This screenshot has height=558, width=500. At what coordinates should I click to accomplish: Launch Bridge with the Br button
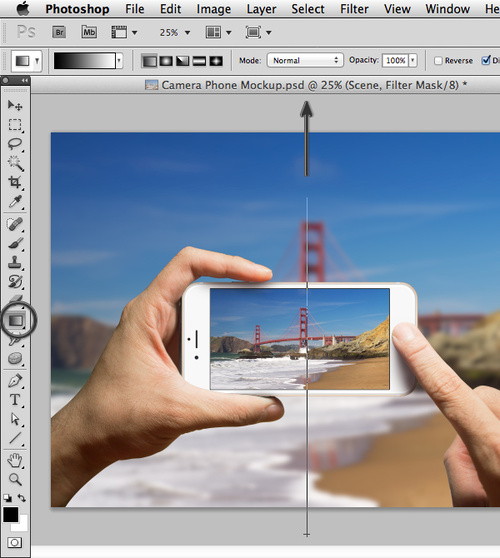pyautogui.click(x=59, y=32)
